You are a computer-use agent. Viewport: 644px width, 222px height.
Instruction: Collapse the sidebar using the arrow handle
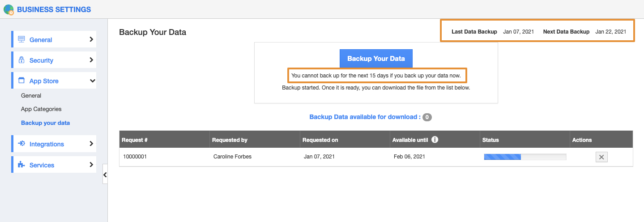tap(105, 175)
